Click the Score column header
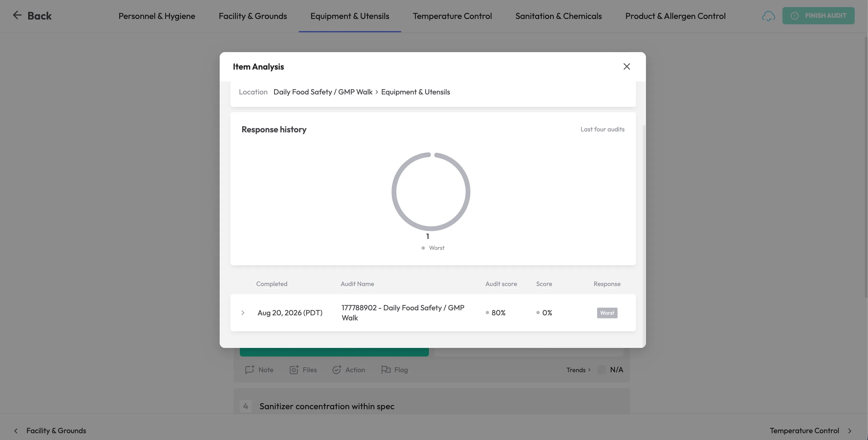Screen dimensions: 868x440 pyautogui.click(x=544, y=284)
